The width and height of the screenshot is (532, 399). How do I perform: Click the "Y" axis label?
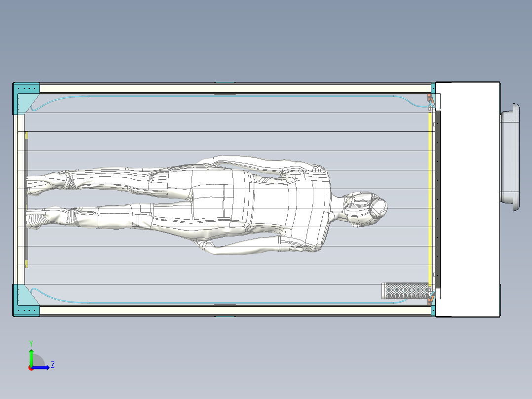coord(31,343)
